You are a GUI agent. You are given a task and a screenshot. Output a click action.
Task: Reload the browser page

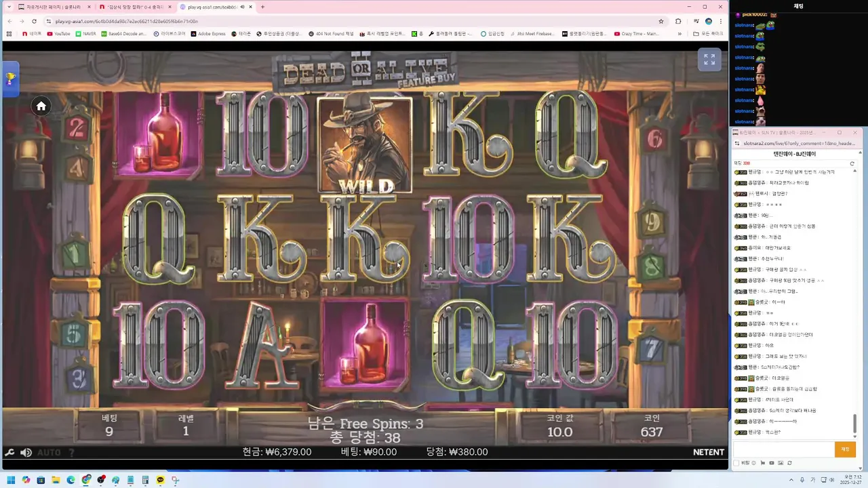[34, 21]
